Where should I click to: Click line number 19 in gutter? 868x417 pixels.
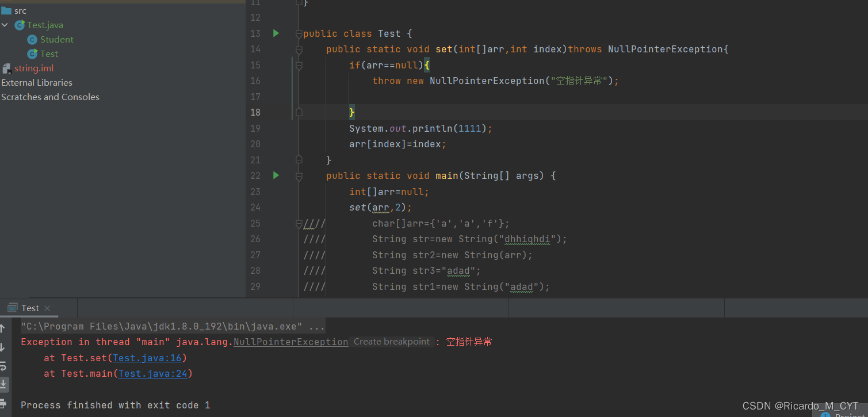(255, 128)
